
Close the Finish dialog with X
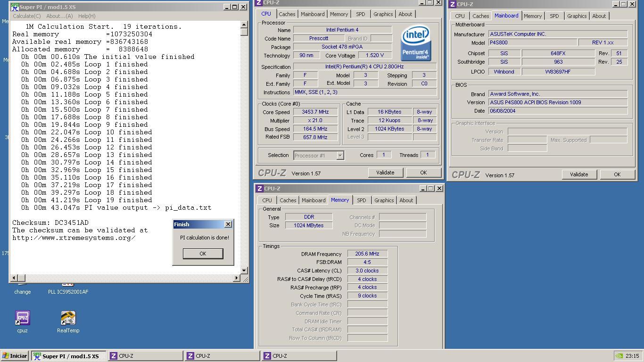point(228,224)
